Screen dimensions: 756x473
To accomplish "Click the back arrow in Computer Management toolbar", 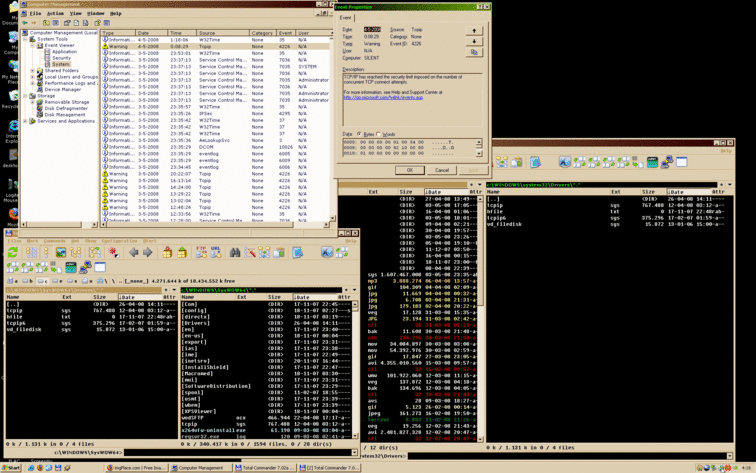I will [x=25, y=23].
